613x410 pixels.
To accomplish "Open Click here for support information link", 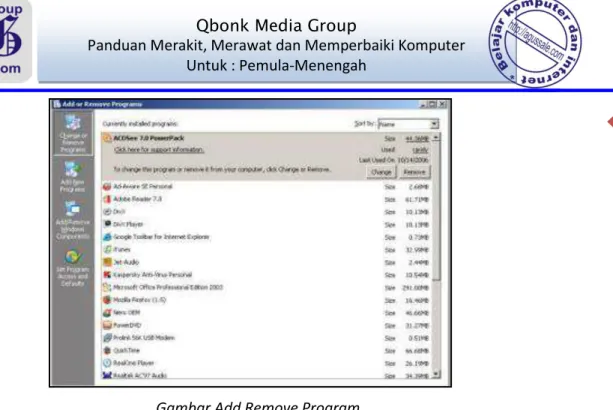I will [159, 150].
